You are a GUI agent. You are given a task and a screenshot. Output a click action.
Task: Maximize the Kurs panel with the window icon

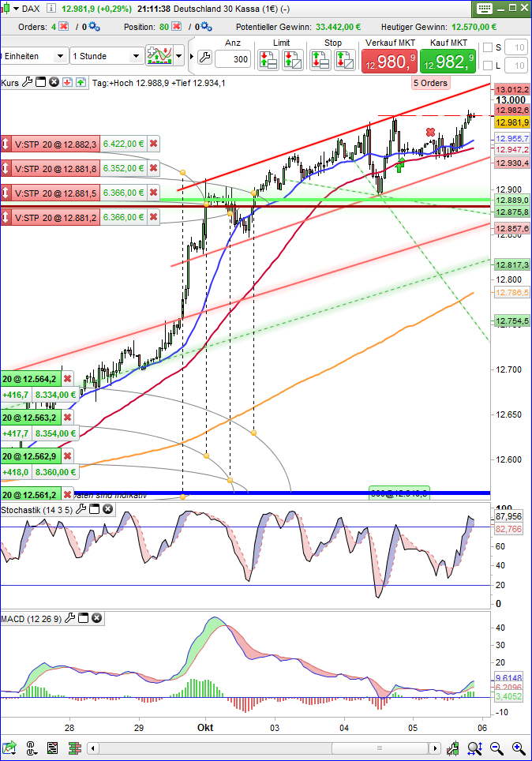coord(41,82)
